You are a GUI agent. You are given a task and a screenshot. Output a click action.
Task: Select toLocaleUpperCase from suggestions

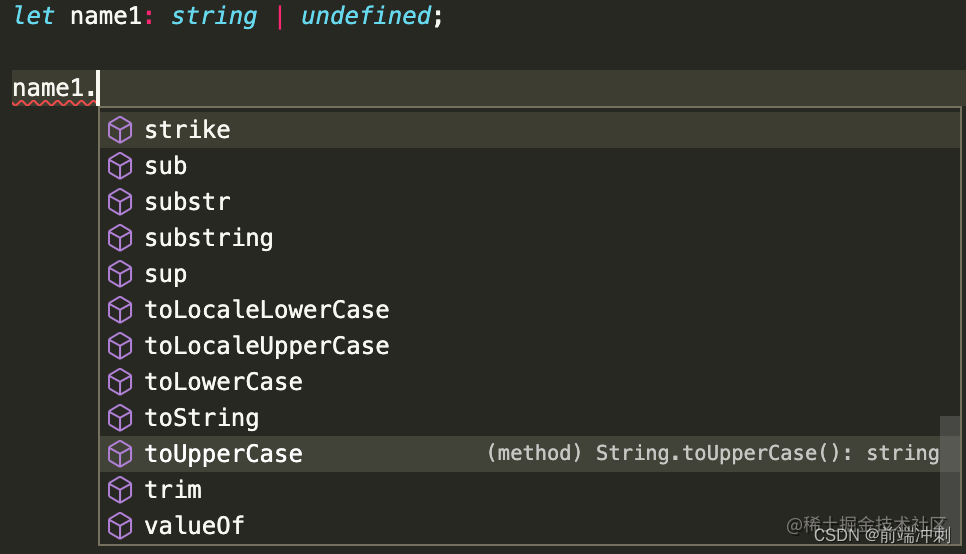tap(530, 346)
